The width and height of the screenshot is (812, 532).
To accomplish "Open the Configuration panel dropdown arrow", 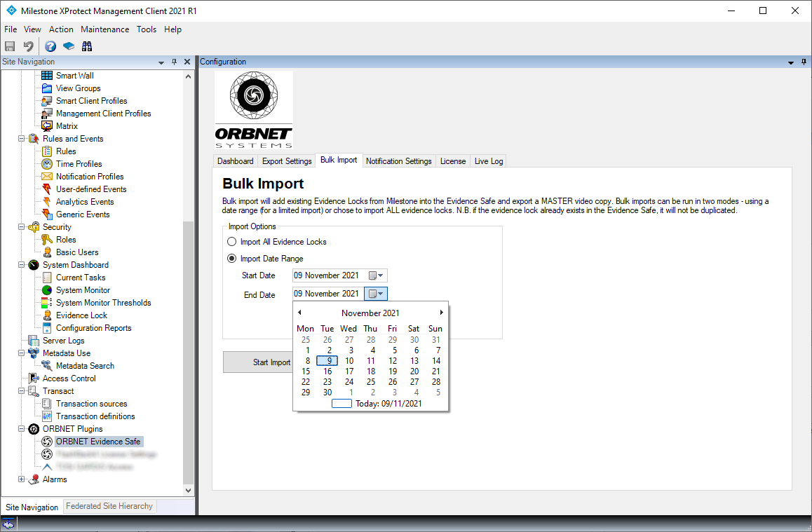I will coord(791,62).
